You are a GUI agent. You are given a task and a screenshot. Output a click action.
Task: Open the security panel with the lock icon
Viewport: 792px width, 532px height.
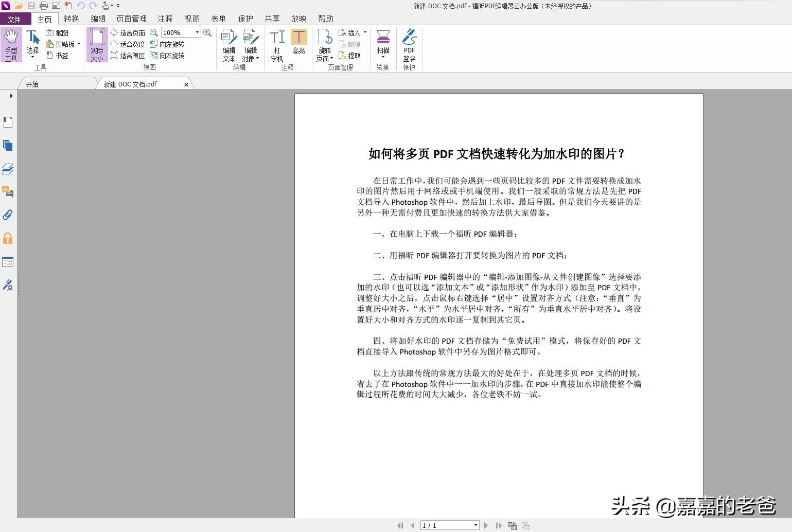click(x=8, y=238)
